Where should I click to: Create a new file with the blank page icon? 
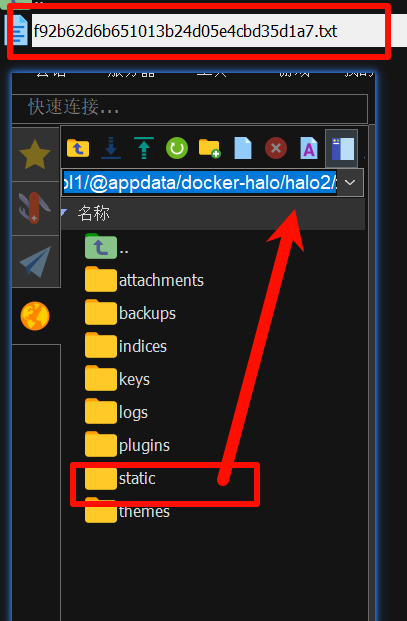click(243, 148)
